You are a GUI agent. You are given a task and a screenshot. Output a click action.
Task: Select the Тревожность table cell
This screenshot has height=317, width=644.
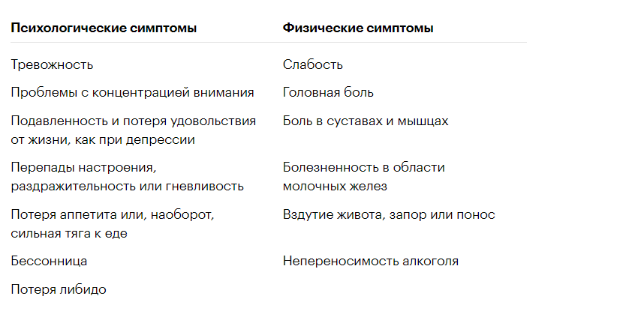pos(52,64)
